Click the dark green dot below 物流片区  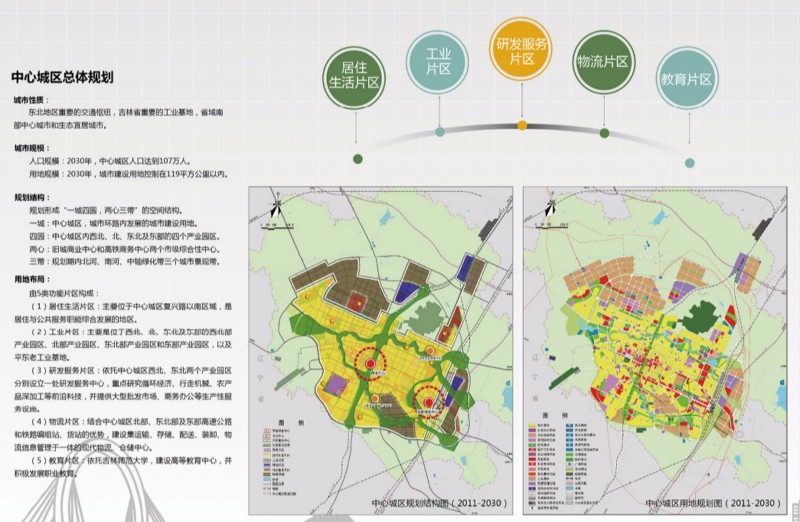[604, 132]
